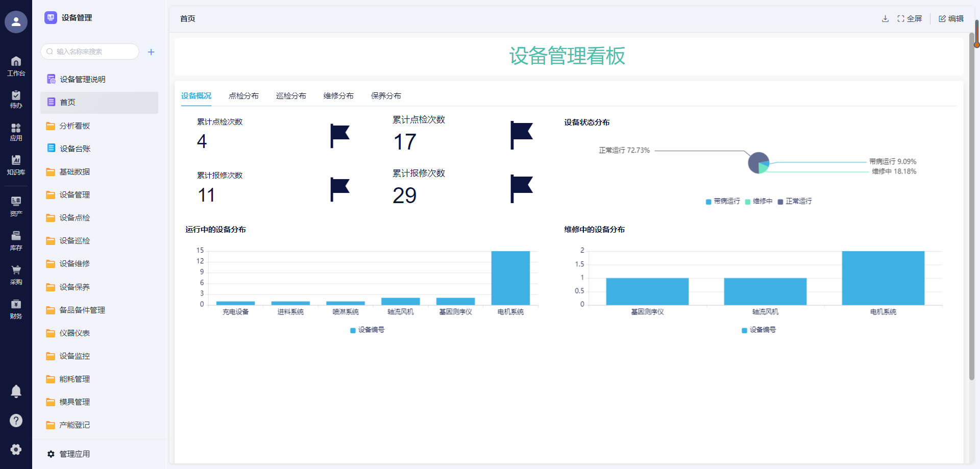Click the 采购 shopping cart icon

(x=16, y=274)
